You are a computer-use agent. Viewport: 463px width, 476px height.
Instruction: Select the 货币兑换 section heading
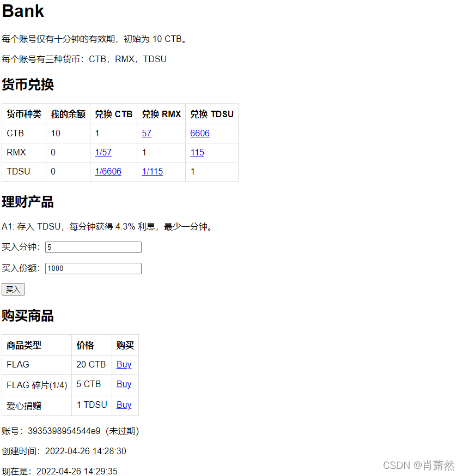tap(28, 85)
